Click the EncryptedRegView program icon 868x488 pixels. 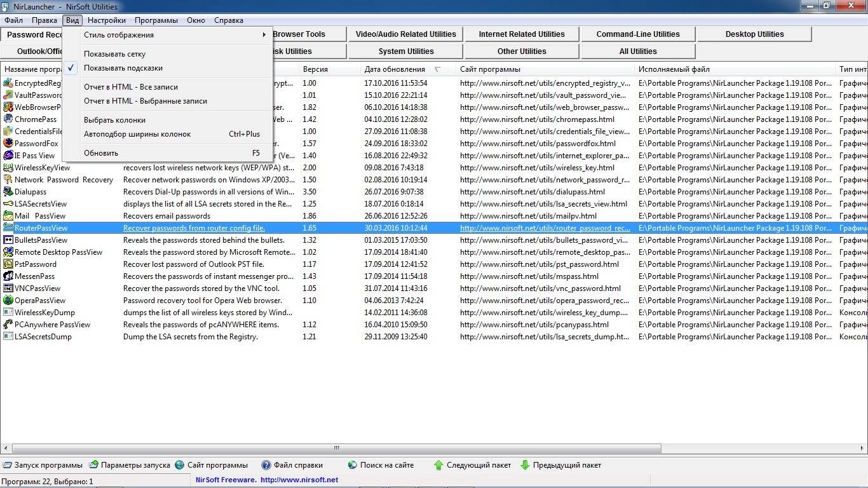point(8,83)
